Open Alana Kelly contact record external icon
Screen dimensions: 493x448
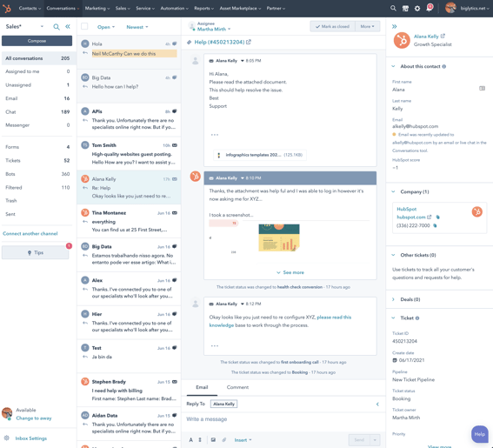[x=443, y=36]
